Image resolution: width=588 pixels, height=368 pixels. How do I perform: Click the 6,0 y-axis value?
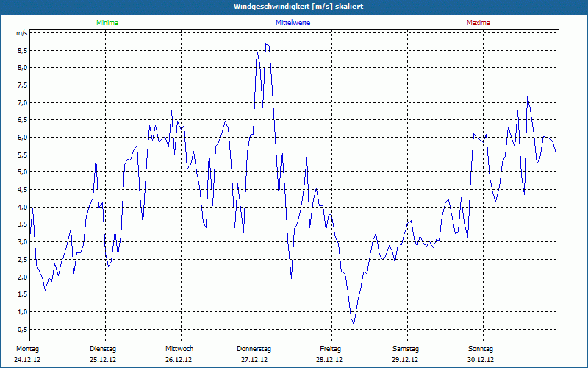click(23, 138)
